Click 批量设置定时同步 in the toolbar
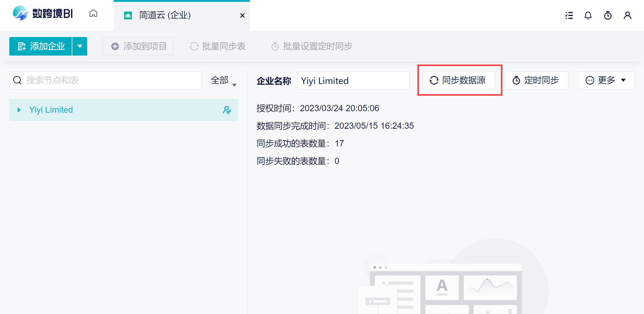Image resolution: width=644 pixels, height=314 pixels. pyautogui.click(x=312, y=46)
